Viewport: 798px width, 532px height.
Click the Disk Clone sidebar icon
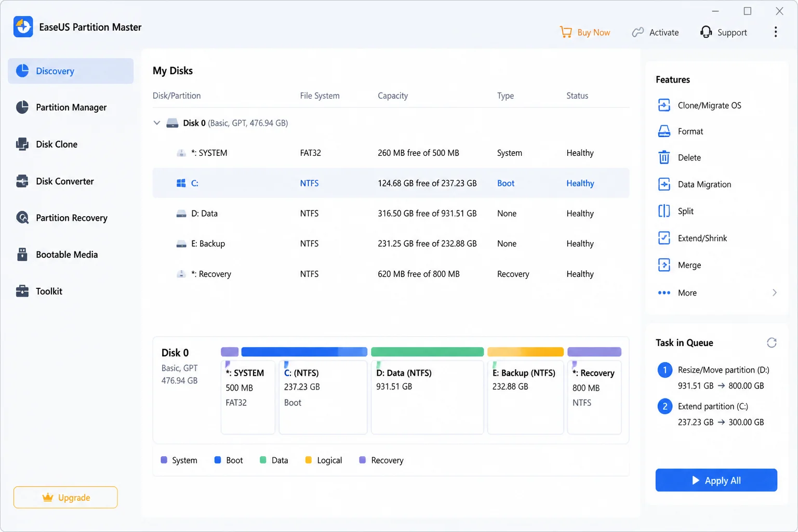point(22,144)
